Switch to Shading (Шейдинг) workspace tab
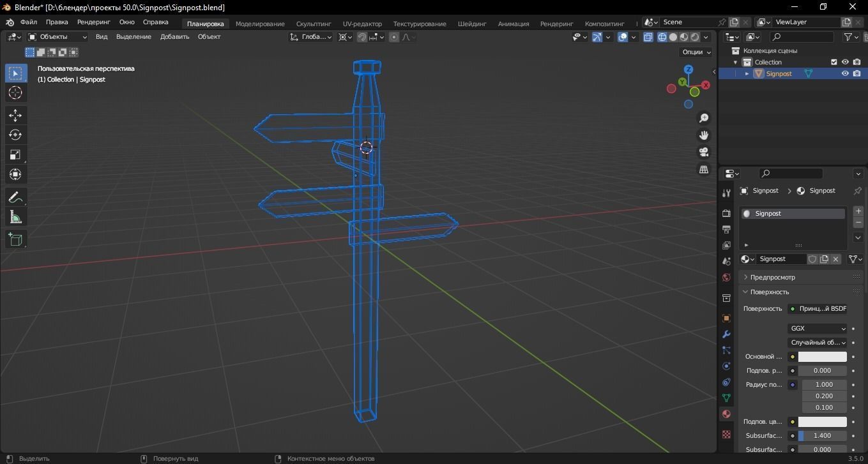Screen dimensions: 868x464 point(472,24)
